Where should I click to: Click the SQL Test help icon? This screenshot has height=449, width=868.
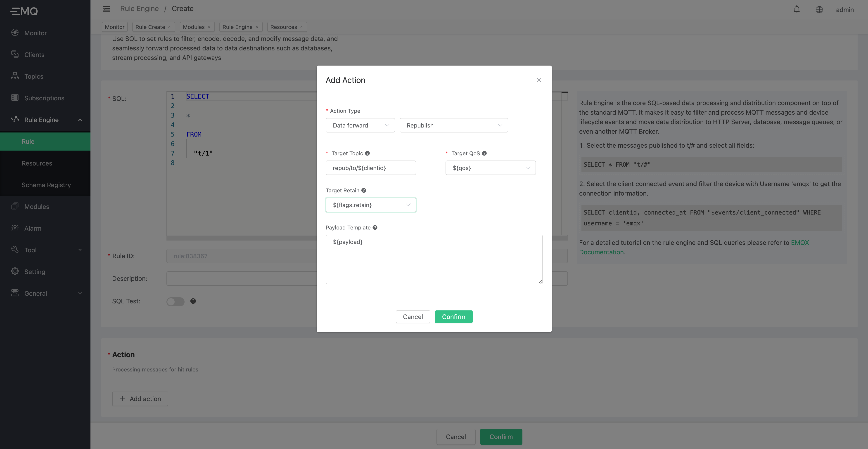(x=193, y=301)
